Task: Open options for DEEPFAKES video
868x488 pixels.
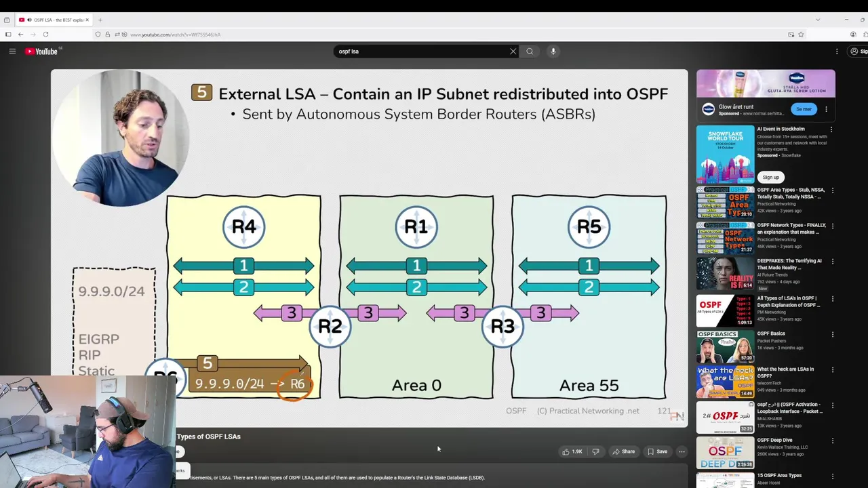Action: click(x=833, y=262)
